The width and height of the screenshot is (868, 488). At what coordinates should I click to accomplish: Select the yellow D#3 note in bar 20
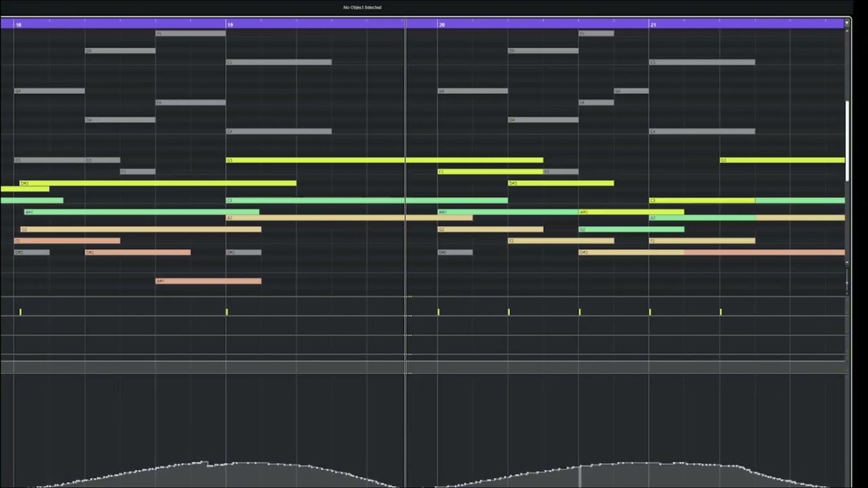coord(561,183)
